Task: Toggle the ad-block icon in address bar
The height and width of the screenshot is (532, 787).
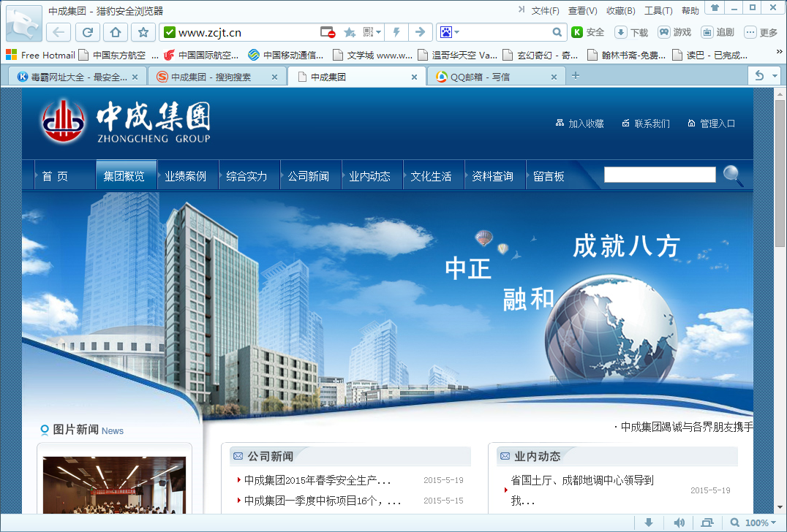Action: pos(328,32)
